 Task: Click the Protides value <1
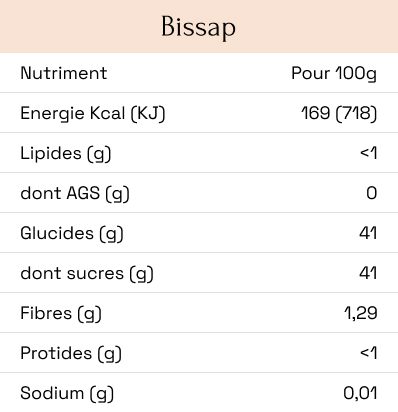369,353
